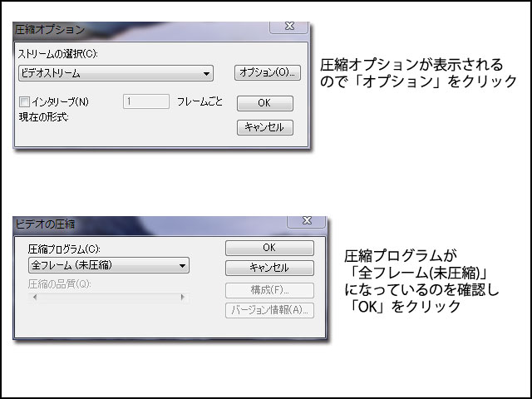The image size is (532, 399).
Task: Click the 圧縮の品質 slider right arrow
Action: (x=183, y=298)
